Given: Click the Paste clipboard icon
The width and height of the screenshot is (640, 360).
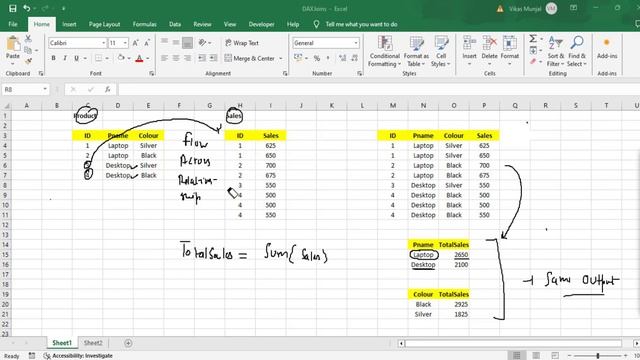Looking at the screenshot, I should click(x=13, y=44).
